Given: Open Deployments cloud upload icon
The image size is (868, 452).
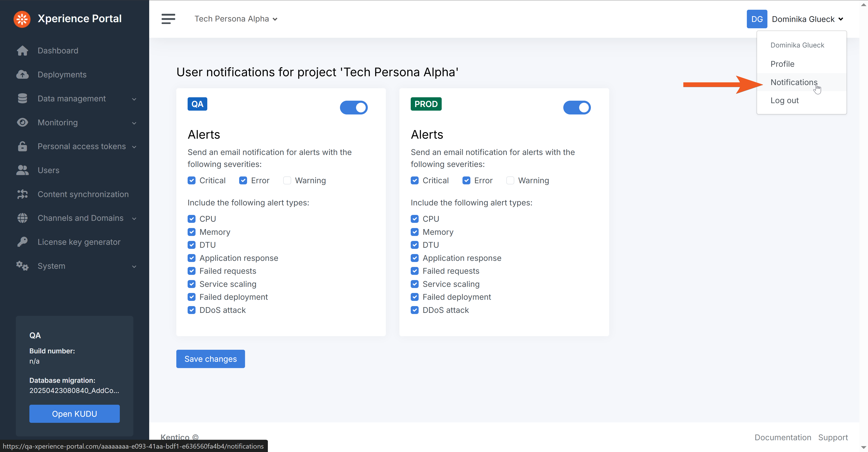Looking at the screenshot, I should [22, 75].
